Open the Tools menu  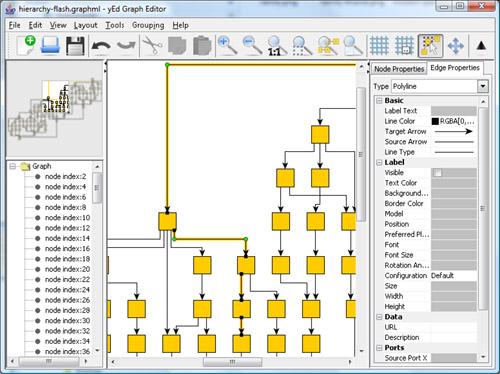115,25
